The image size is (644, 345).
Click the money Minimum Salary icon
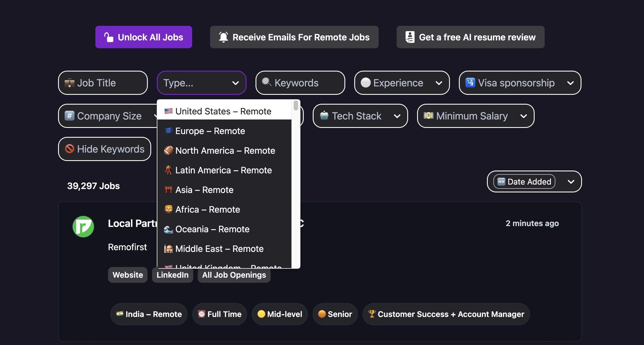point(428,116)
